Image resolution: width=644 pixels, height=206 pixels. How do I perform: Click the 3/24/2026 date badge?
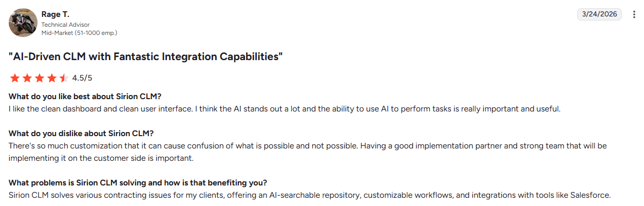pos(600,14)
